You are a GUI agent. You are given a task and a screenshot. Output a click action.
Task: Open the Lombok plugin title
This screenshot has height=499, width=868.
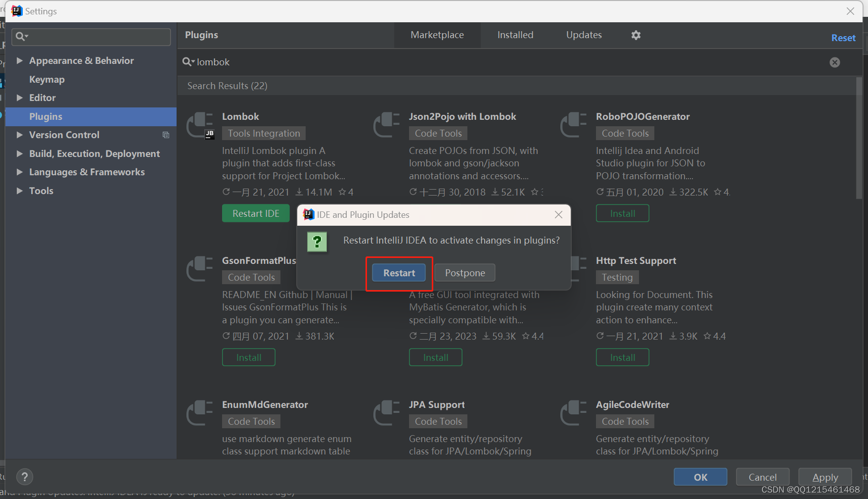tap(240, 116)
